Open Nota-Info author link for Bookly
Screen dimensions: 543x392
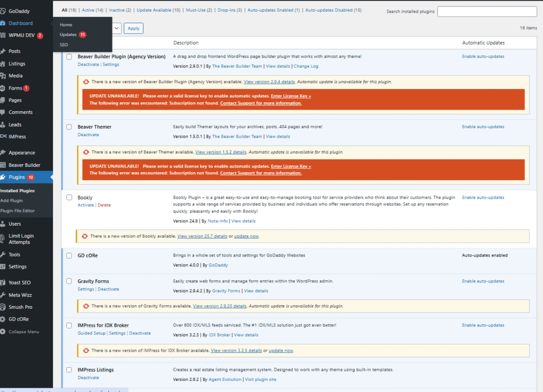pyautogui.click(x=217, y=221)
